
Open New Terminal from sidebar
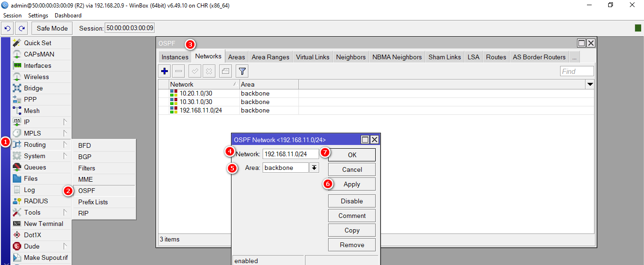click(x=41, y=224)
